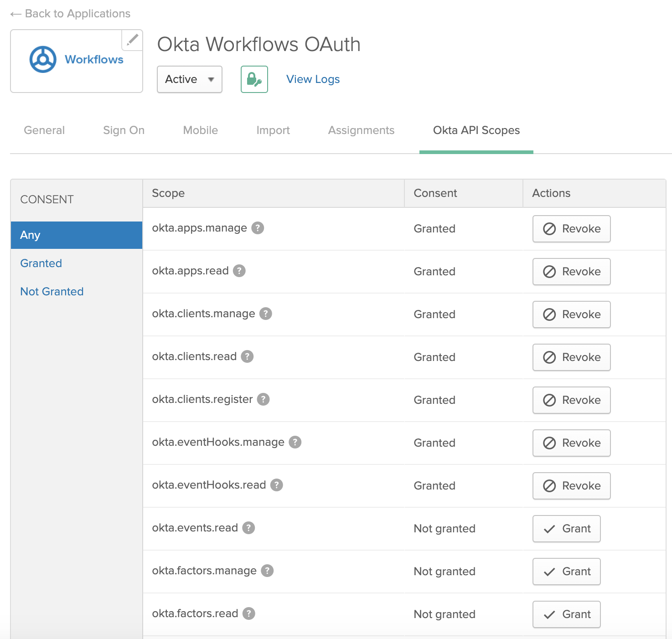The width and height of the screenshot is (672, 639).
Task: Open the Active status dropdown
Action: click(189, 79)
